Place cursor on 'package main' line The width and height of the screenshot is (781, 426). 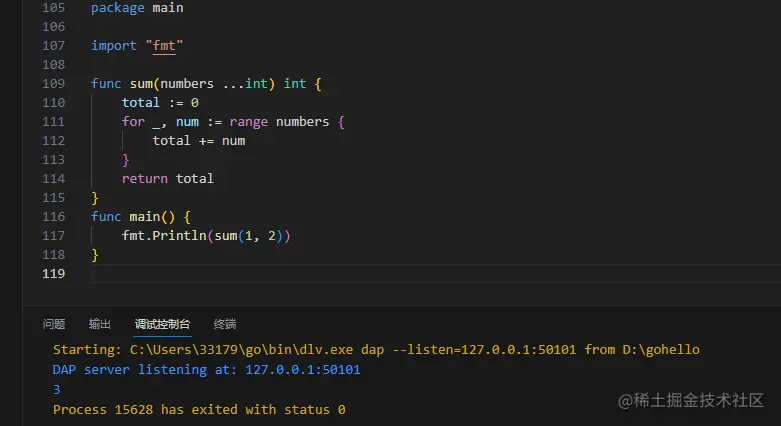click(137, 8)
